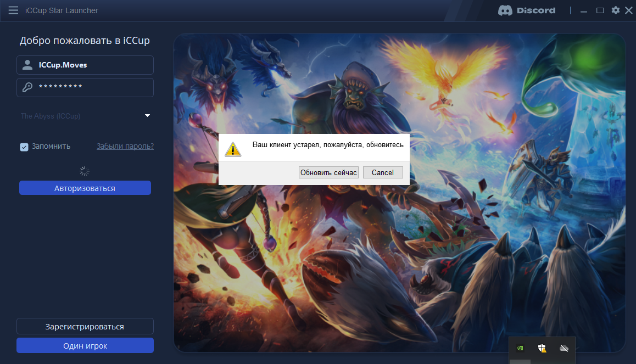Open the NVIDIA tray icon

point(520,348)
